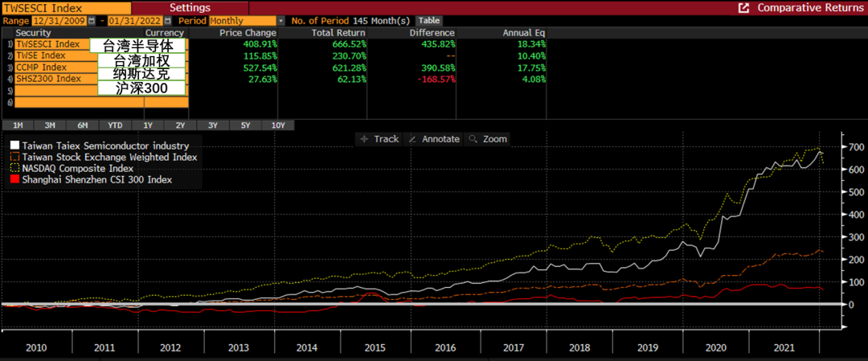This screenshot has width=868, height=361.
Task: Set chart range to 1M
Action: pyautogui.click(x=18, y=125)
